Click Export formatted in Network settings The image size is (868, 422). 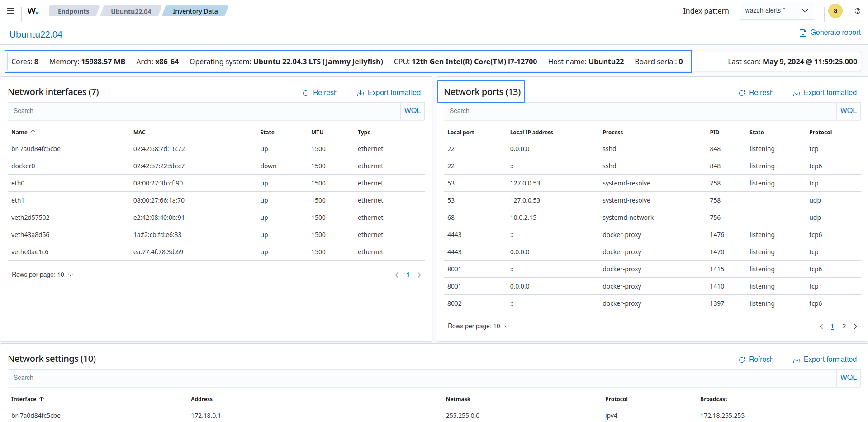tap(830, 359)
